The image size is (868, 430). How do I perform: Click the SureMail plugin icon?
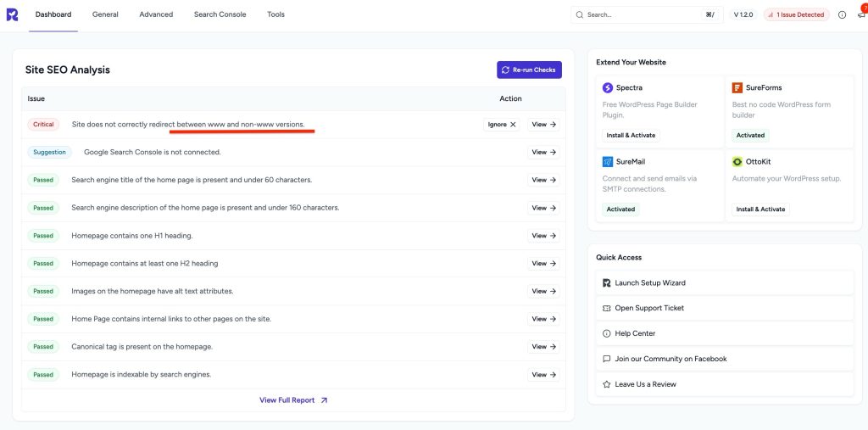(608, 161)
